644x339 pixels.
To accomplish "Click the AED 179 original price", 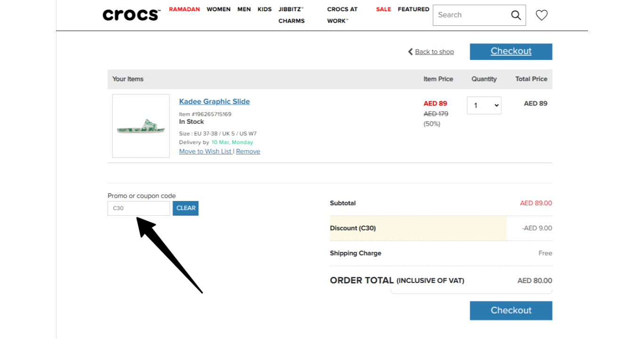I will coord(436,114).
